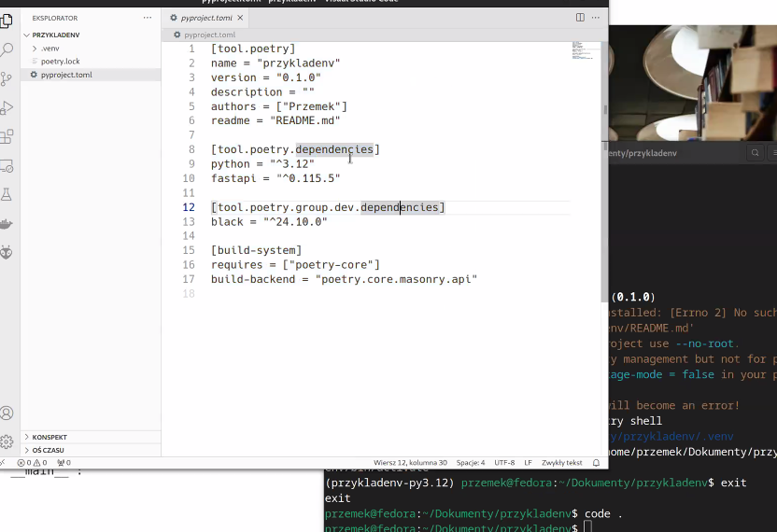Open the Run and Debug view

(x=7, y=107)
